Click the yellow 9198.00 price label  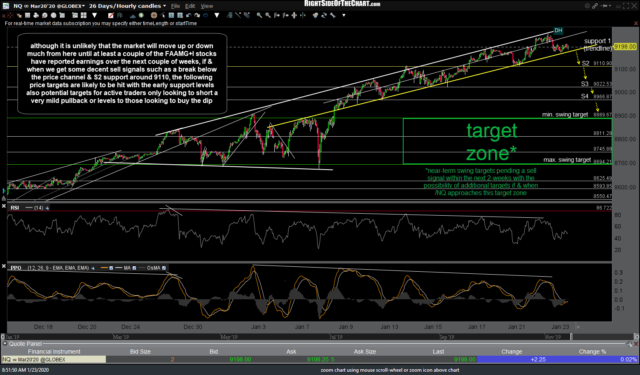pyautogui.click(x=625, y=47)
